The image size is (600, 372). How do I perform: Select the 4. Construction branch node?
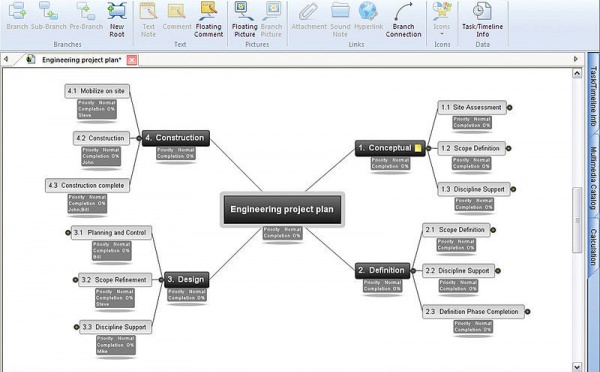click(176, 138)
